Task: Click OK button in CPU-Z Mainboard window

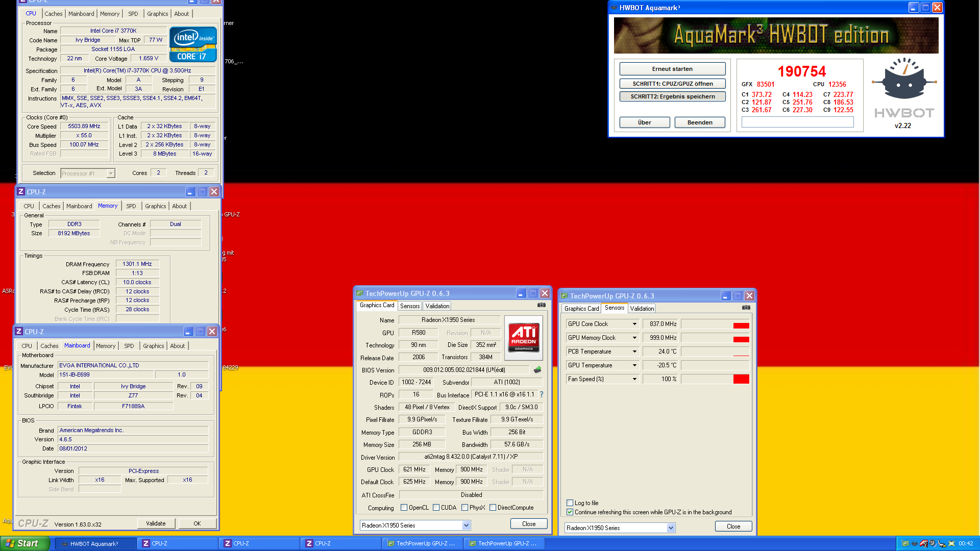Action: (197, 523)
